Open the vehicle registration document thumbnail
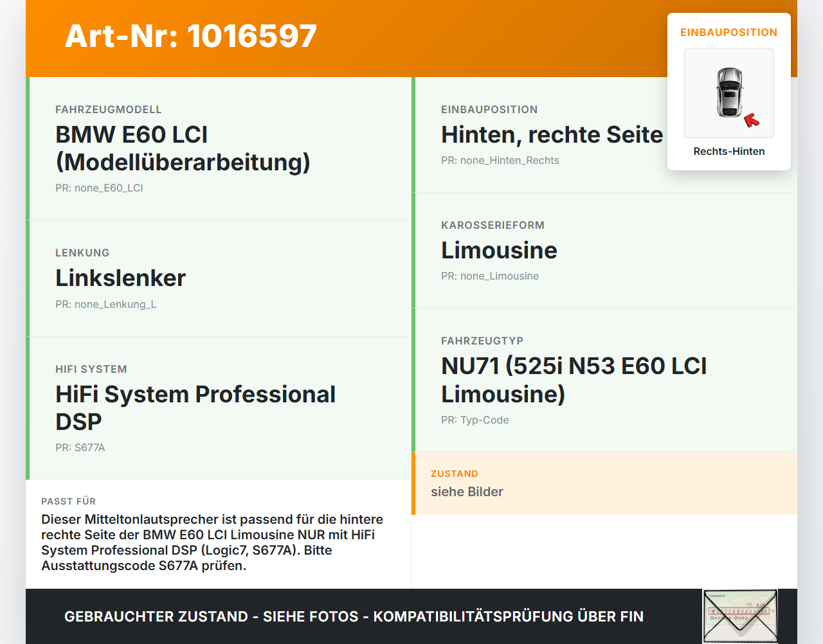 [740, 616]
